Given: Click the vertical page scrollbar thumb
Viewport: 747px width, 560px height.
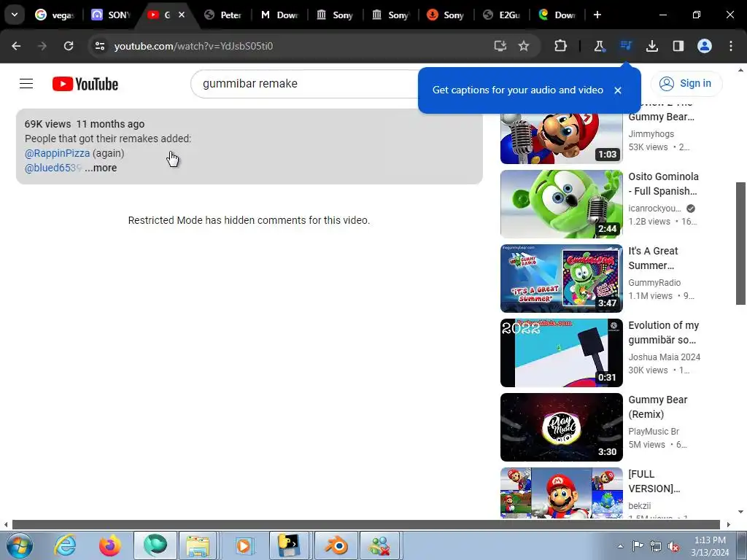Looking at the screenshot, I should tap(741, 244).
